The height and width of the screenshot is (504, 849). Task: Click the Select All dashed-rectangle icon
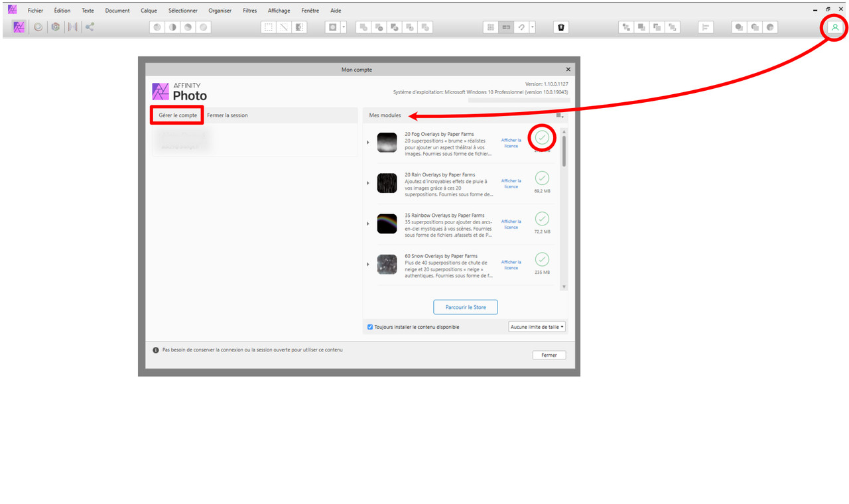pyautogui.click(x=269, y=27)
